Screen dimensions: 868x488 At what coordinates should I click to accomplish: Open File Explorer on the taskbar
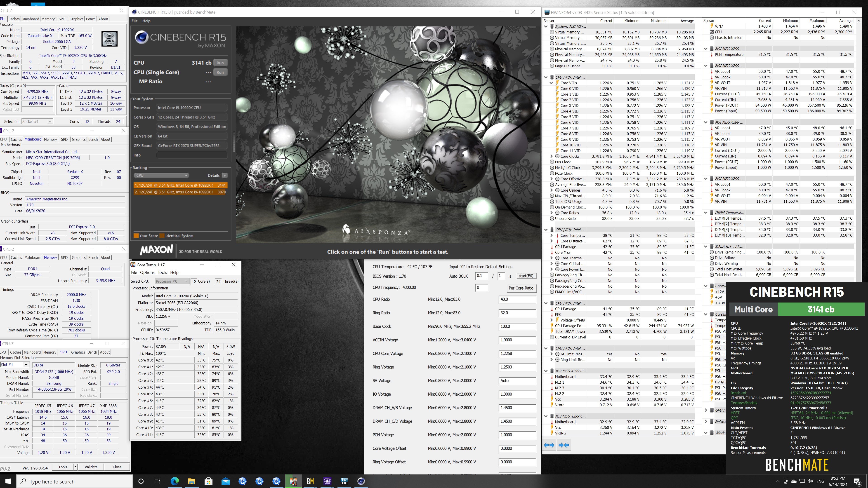coord(191,481)
